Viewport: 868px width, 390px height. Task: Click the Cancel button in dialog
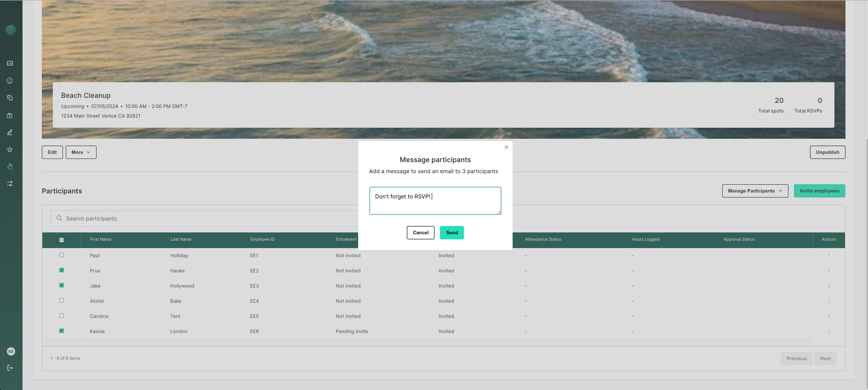(x=420, y=233)
